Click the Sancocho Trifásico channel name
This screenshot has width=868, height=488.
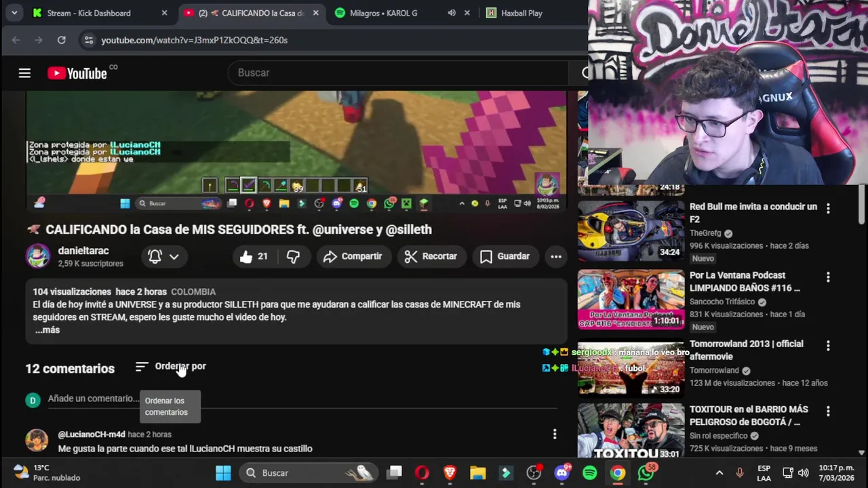(722, 302)
